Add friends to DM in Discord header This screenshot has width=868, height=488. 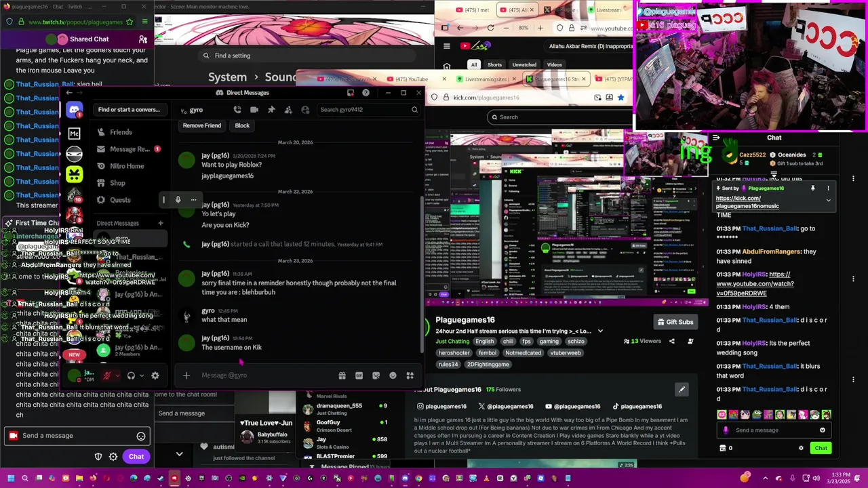(x=288, y=110)
